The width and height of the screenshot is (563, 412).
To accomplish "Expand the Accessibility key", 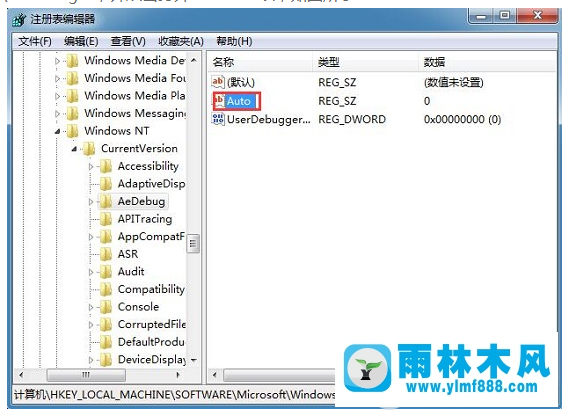I will point(90,167).
